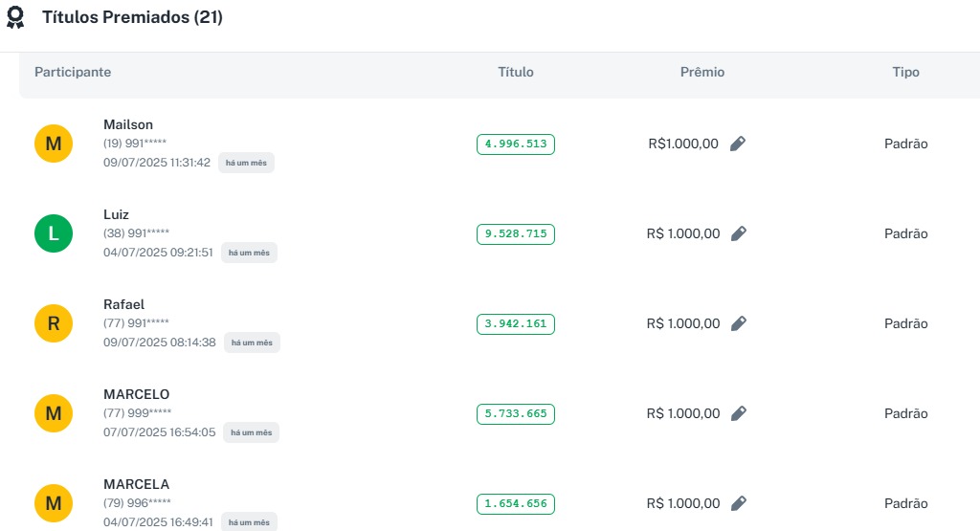980x531 pixels.
Task: Click Rafael's yellow R avatar
Action: click(54, 323)
